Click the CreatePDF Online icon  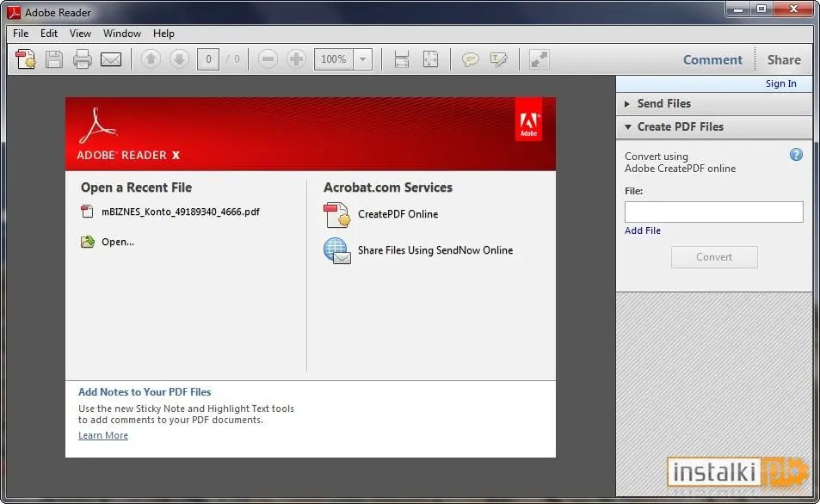point(336,214)
